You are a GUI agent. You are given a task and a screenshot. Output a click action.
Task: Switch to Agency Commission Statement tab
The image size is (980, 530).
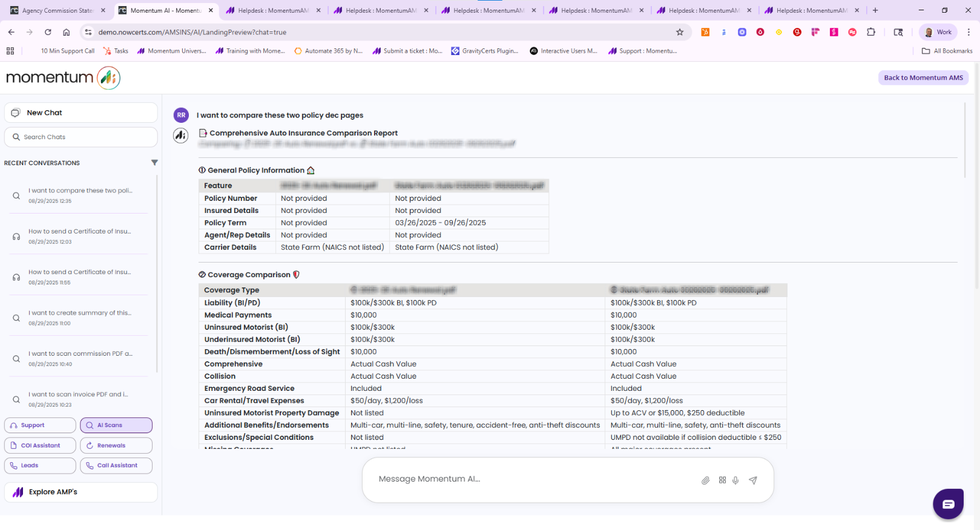[x=57, y=10]
